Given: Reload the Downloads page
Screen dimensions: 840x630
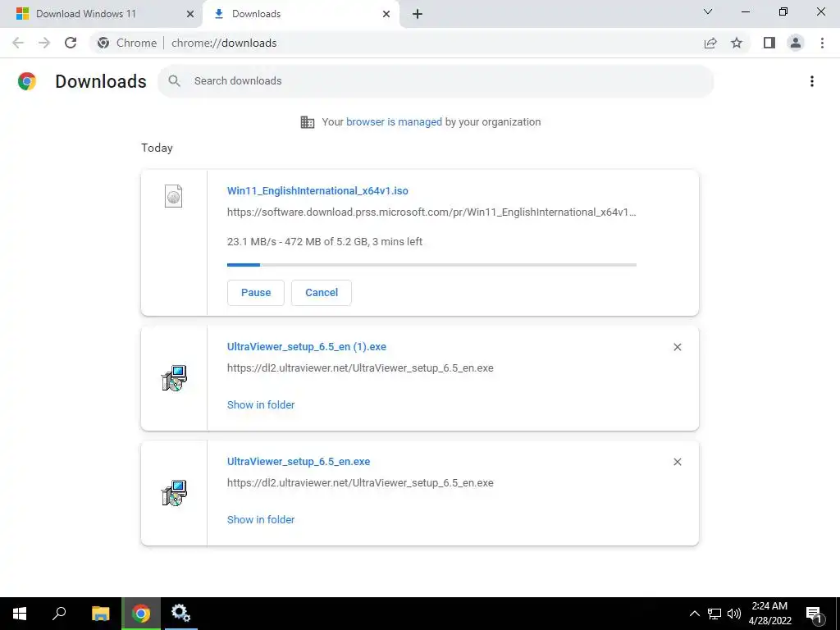Looking at the screenshot, I should (x=71, y=43).
